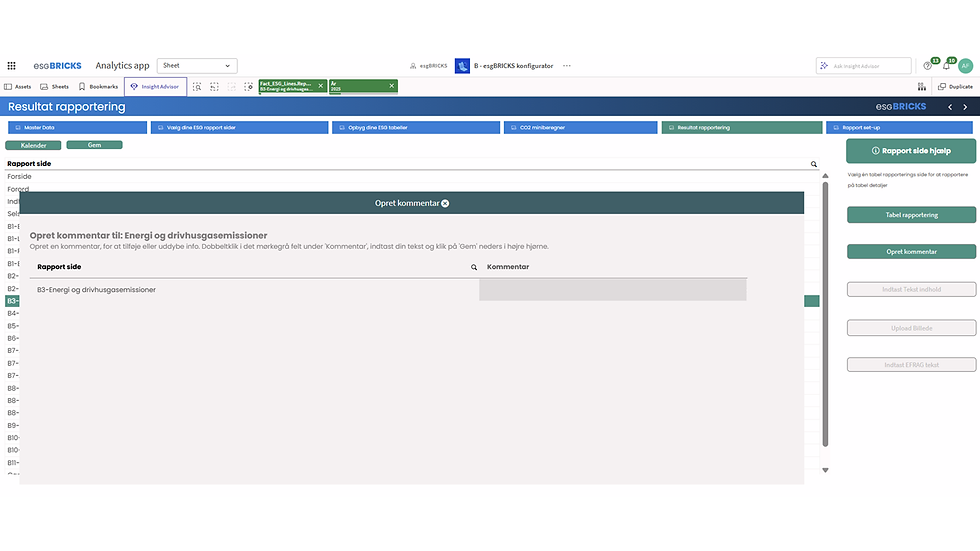The height and width of the screenshot is (551, 980).
Task: Clear all selections icon
Action: point(249,87)
